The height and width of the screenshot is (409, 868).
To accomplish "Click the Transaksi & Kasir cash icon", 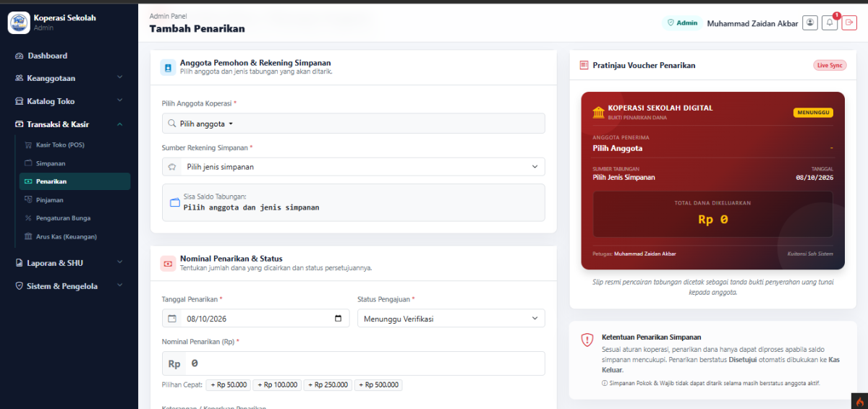I will pyautogui.click(x=20, y=124).
